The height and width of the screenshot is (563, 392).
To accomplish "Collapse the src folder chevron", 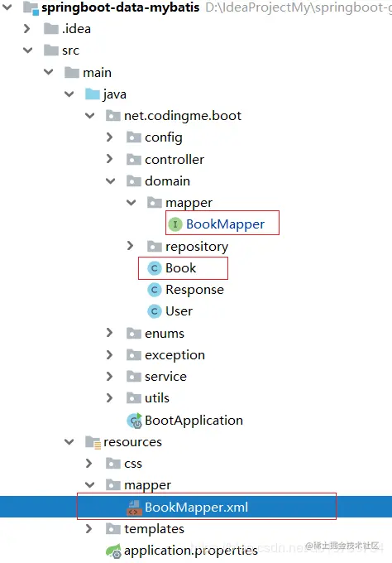I will click(27, 51).
